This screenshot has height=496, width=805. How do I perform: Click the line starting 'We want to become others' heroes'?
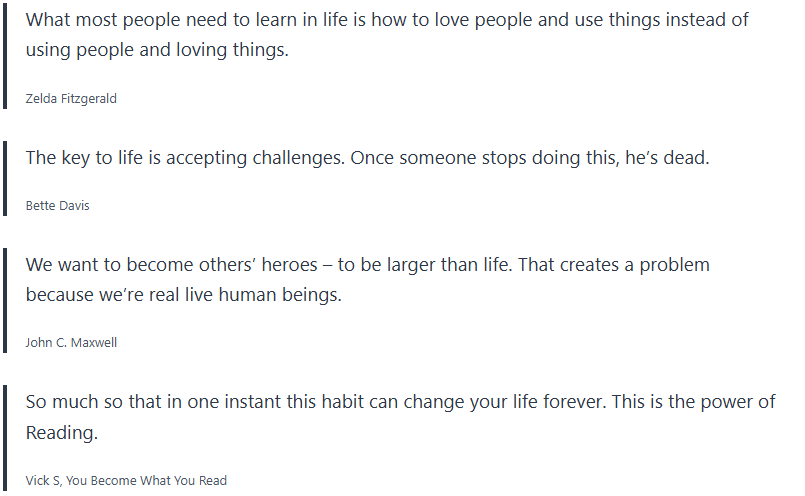click(367, 265)
